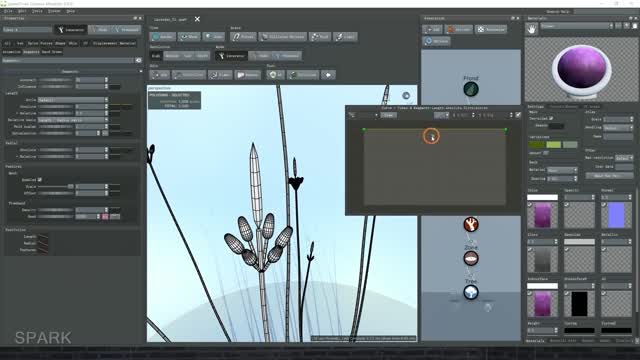This screenshot has width=640, height=360.
Task: Toggle the Color map checkbox on purple texture
Action: 530,205
